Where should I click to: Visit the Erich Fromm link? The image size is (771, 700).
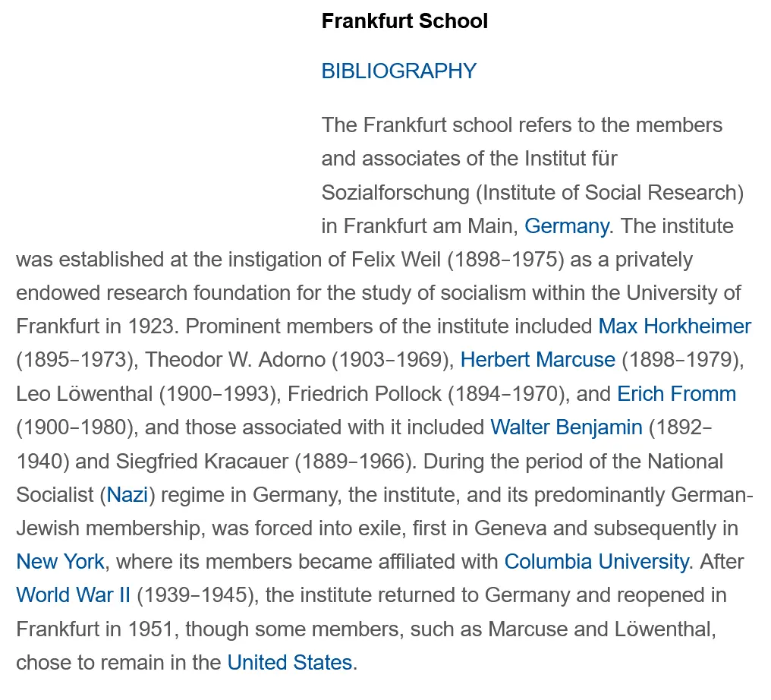(x=676, y=394)
